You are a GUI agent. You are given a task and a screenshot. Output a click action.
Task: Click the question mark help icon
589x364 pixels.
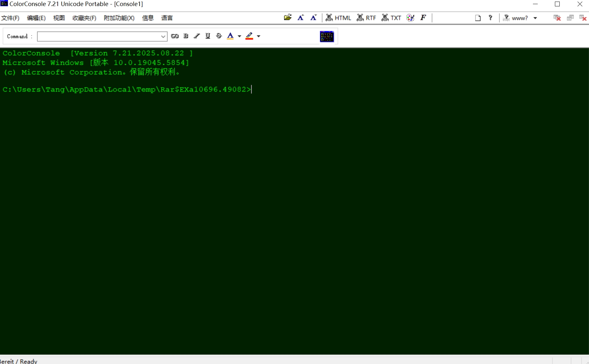point(491,18)
